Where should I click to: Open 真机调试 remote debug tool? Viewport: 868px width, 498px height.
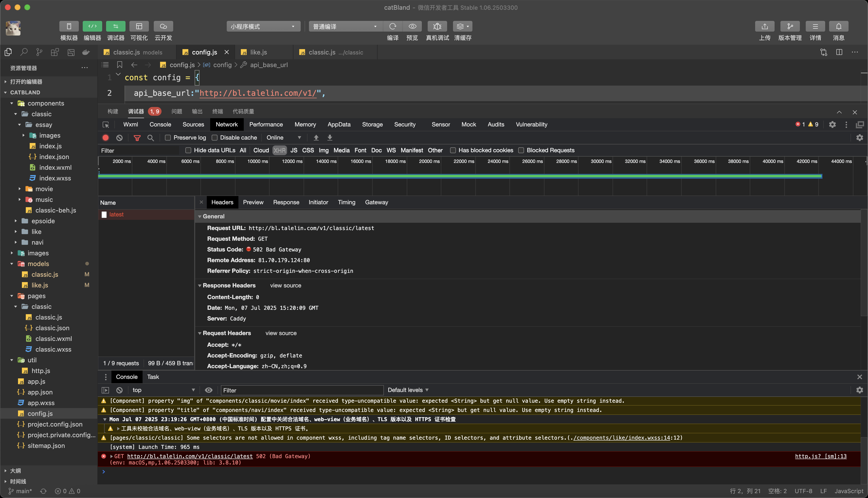point(437,26)
